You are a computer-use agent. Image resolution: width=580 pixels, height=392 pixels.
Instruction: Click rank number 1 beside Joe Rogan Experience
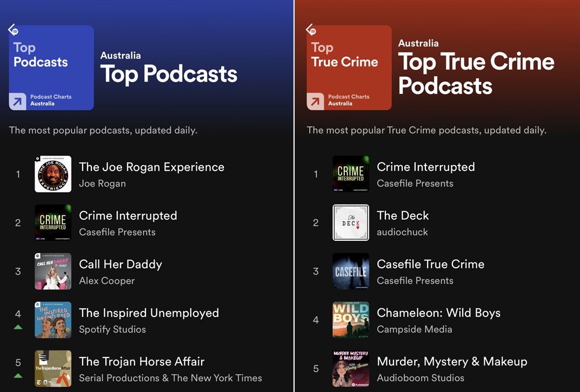[18, 174]
